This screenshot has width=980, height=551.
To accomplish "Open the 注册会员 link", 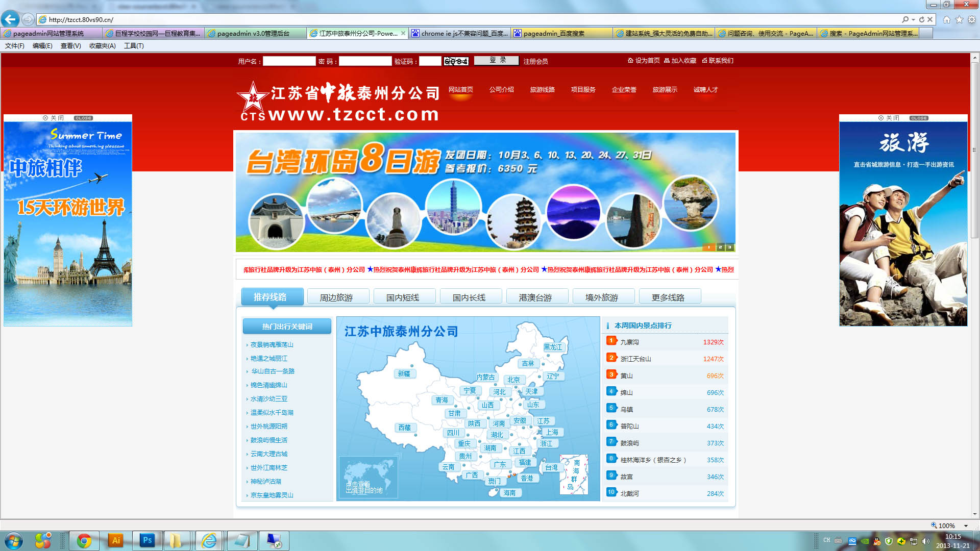I will pyautogui.click(x=535, y=61).
